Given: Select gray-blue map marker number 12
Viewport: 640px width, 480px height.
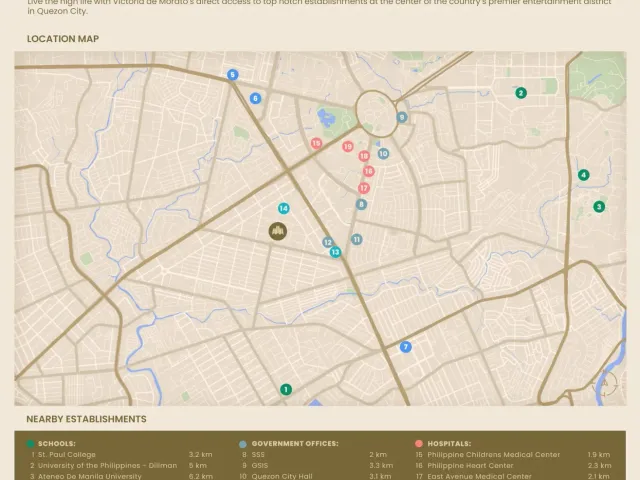Looking at the screenshot, I should (x=328, y=242).
